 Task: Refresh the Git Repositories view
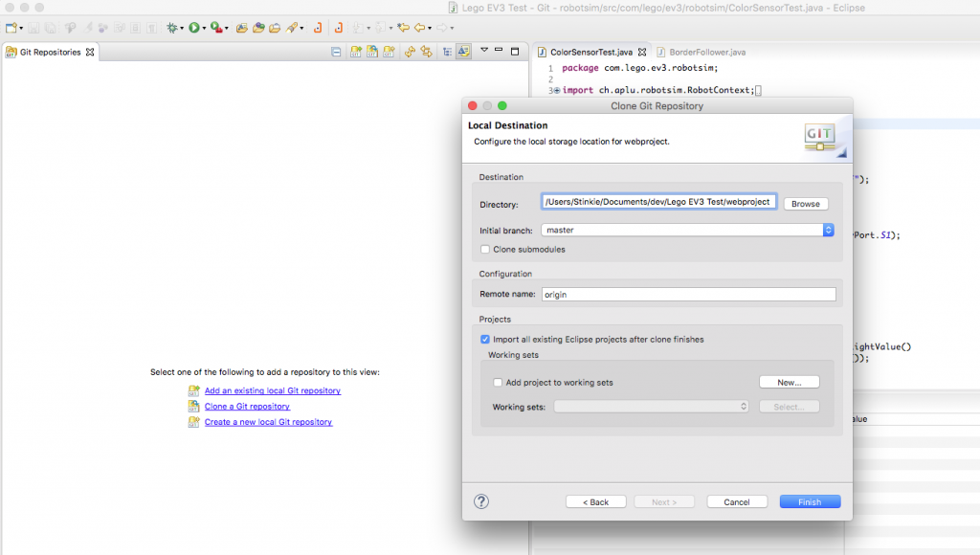(410, 51)
